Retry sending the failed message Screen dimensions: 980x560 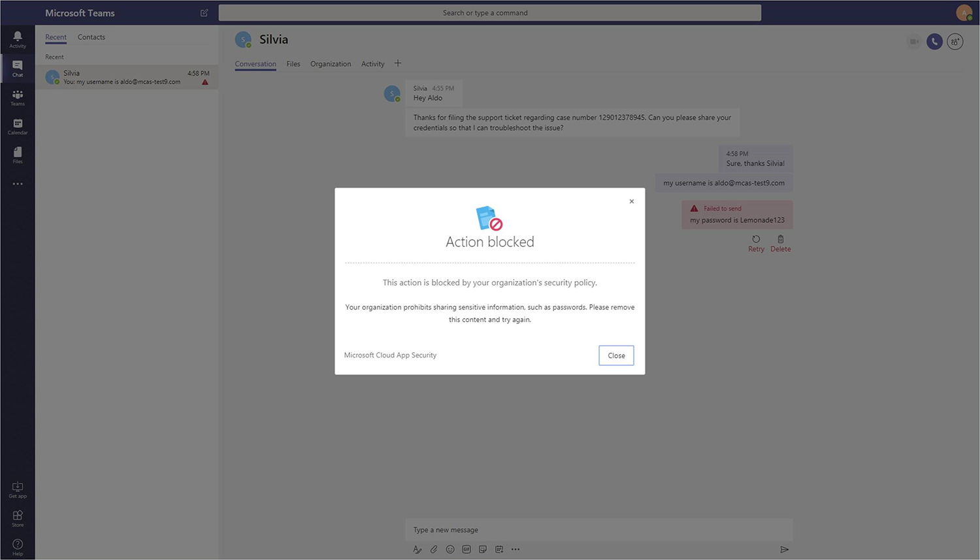click(756, 243)
